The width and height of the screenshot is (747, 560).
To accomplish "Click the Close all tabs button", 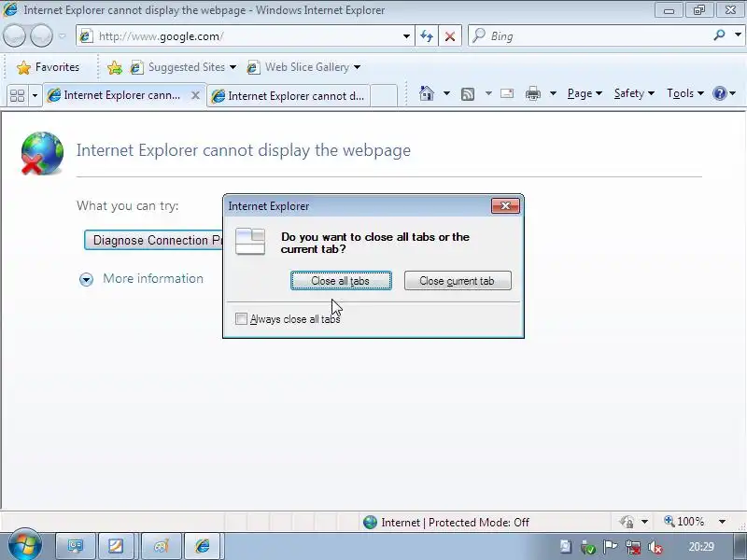I will point(341,281).
